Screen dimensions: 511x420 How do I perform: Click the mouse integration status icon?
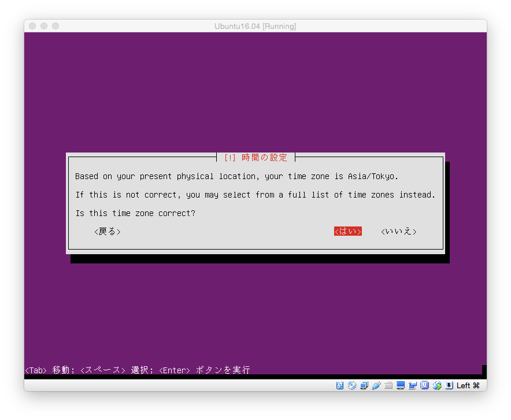pyautogui.click(x=437, y=385)
